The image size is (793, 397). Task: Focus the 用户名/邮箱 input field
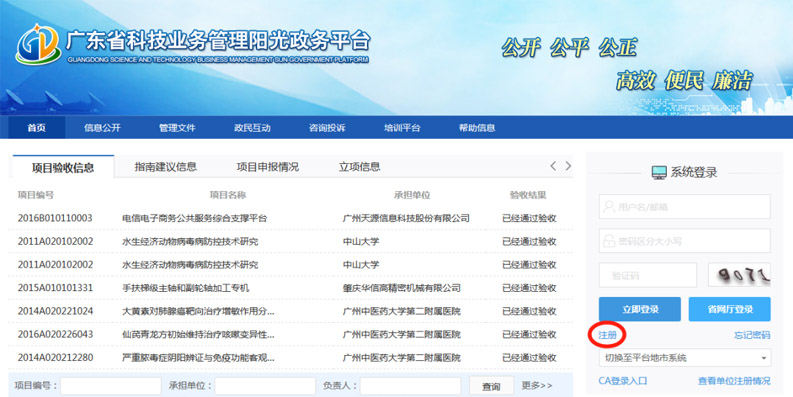click(685, 207)
